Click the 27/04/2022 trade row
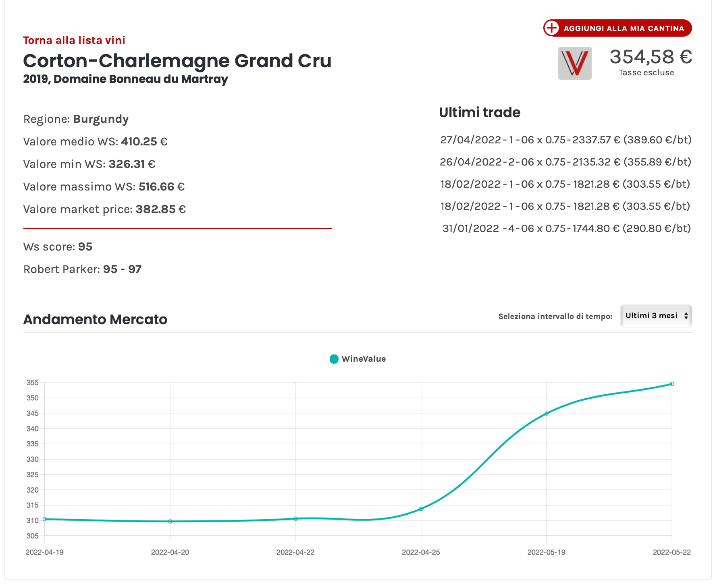The height and width of the screenshot is (588, 715). [x=566, y=140]
